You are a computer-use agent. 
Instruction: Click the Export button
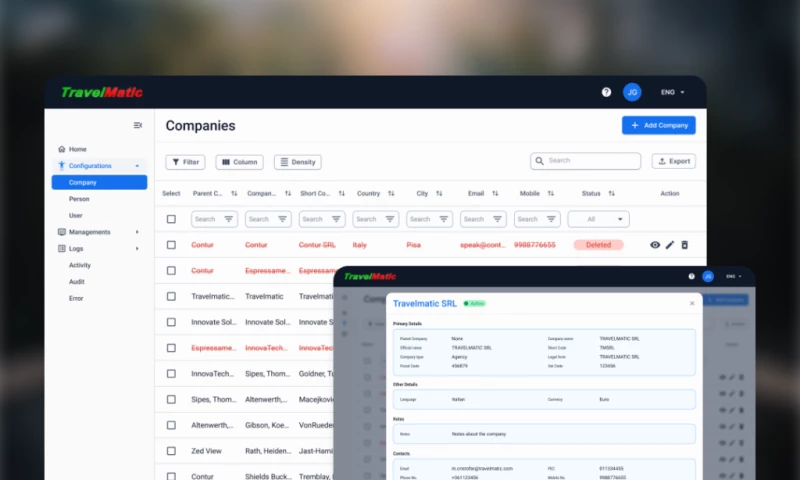pyautogui.click(x=673, y=161)
